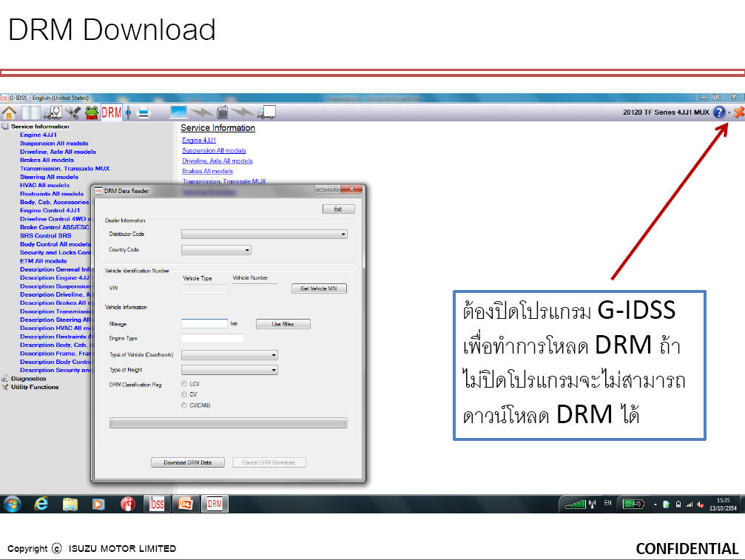
Task: Select Transmission, Transaxle MUX in the tree
Action: (x=64, y=169)
